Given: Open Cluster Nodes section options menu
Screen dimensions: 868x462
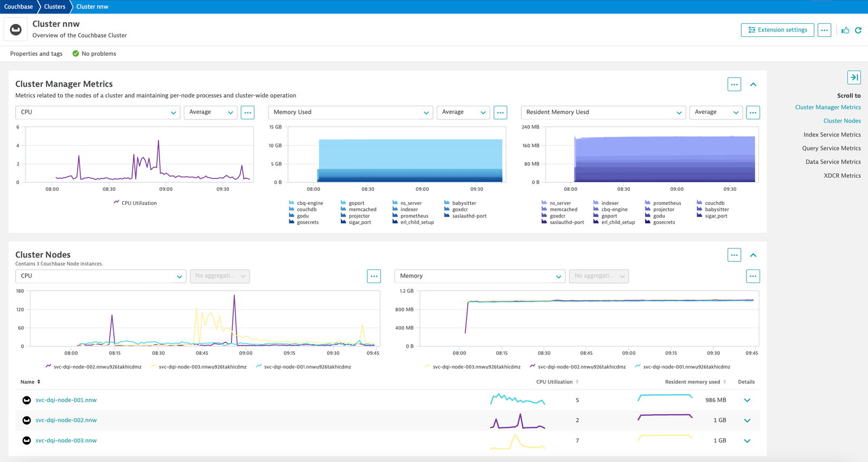Looking at the screenshot, I should coord(734,255).
